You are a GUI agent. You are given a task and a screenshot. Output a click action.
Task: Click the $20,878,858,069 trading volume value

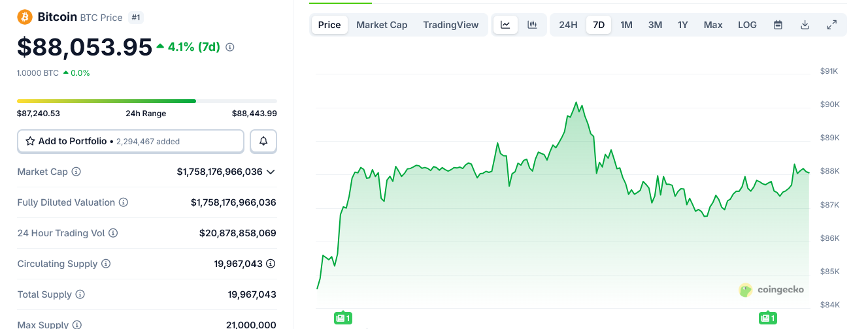pyautogui.click(x=238, y=233)
